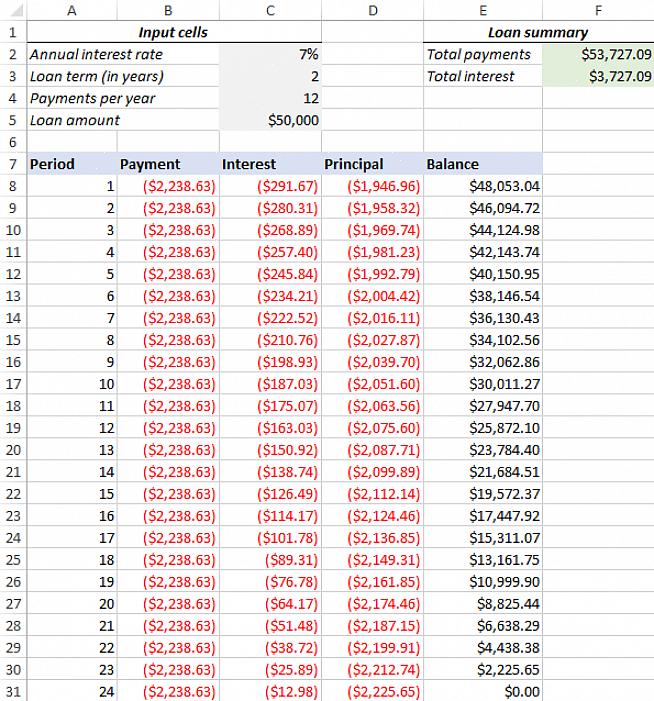Click the Interest table header cell
Viewport: 654px width, 701px height.
270,164
